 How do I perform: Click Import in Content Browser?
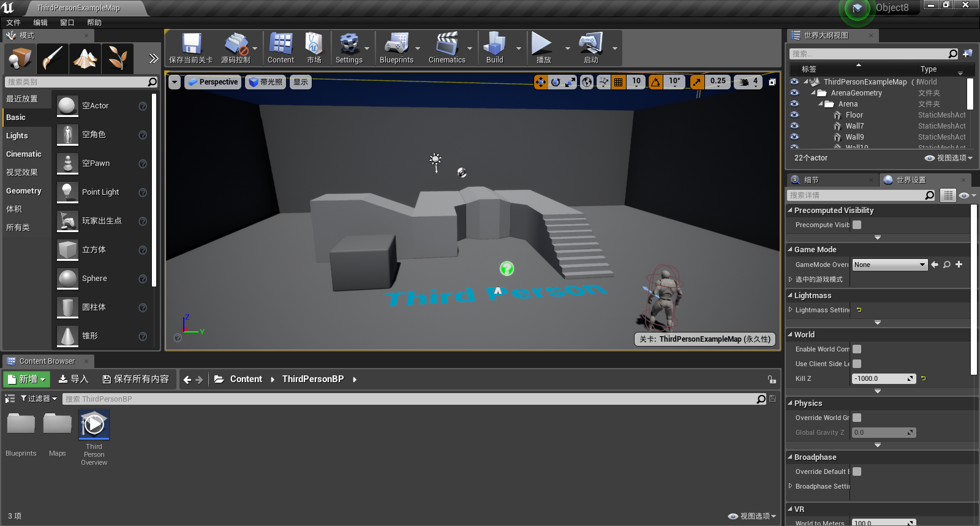tap(73, 379)
